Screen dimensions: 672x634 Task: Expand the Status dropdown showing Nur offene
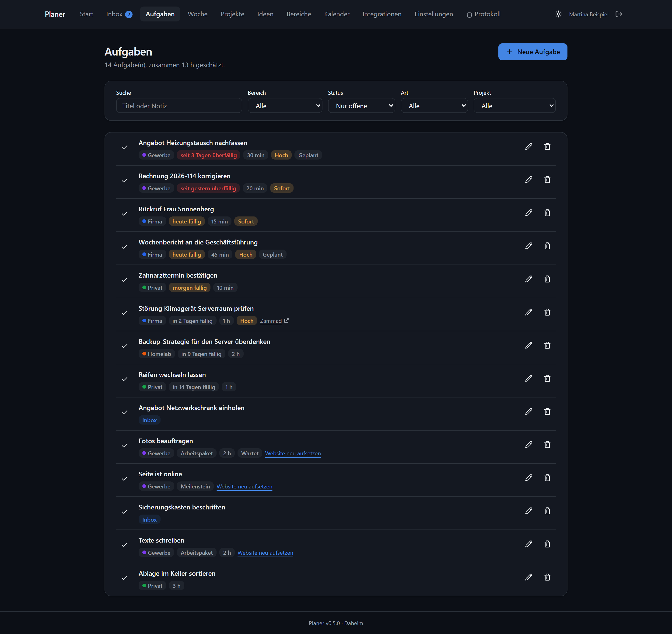(361, 106)
